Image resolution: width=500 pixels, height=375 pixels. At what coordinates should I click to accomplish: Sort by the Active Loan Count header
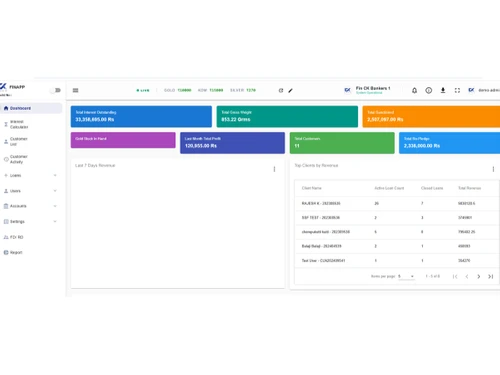389,188
